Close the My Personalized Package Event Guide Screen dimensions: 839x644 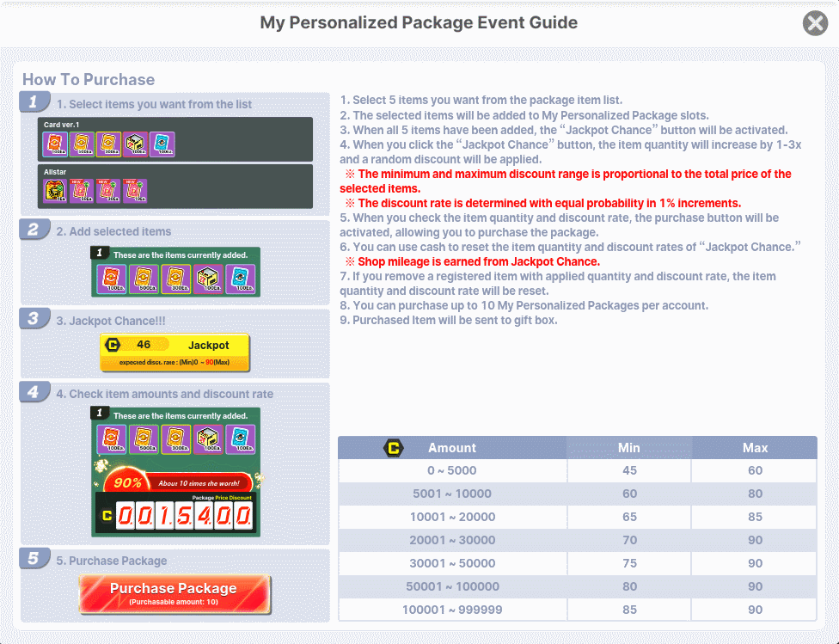coord(815,23)
